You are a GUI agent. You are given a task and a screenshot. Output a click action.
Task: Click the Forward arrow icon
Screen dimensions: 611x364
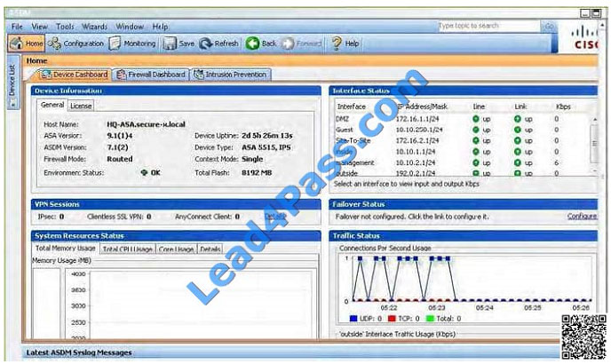coord(288,44)
